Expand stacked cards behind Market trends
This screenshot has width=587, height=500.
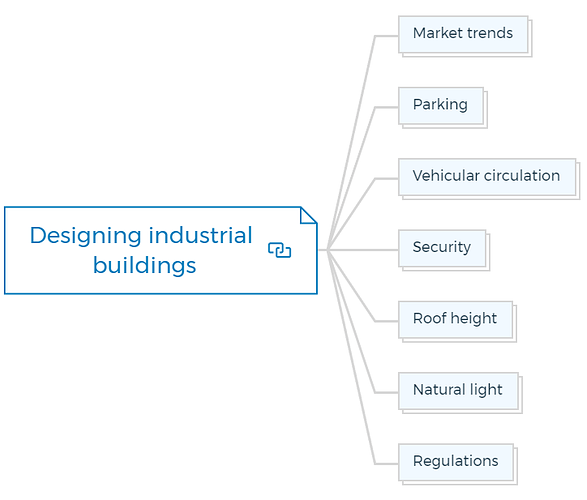pyautogui.click(x=530, y=55)
